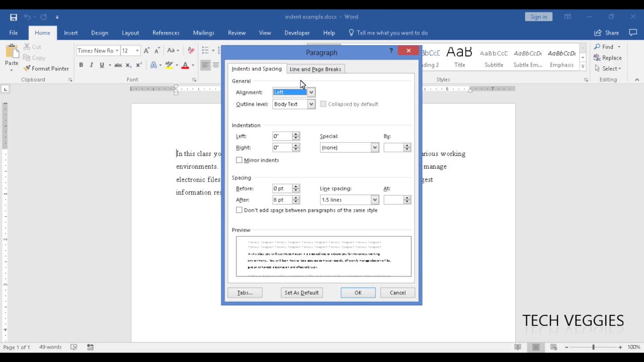
Task: Apply Underline formatting
Action: [x=102, y=65]
